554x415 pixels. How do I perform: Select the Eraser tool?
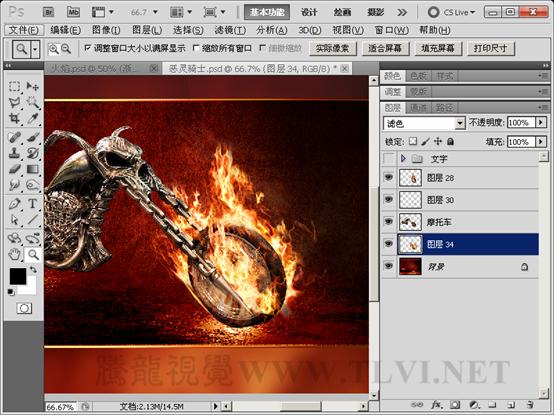point(14,169)
